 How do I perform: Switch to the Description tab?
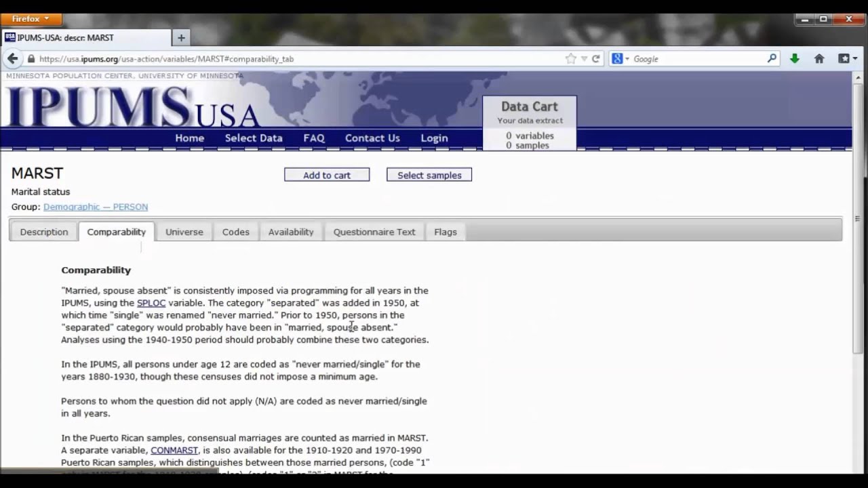44,232
